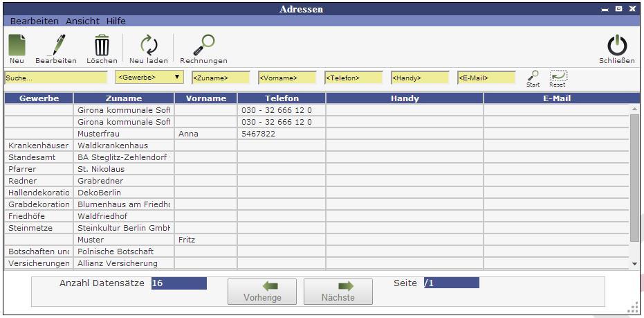
Task: Click the Löschen trash can icon
Action: (102, 46)
